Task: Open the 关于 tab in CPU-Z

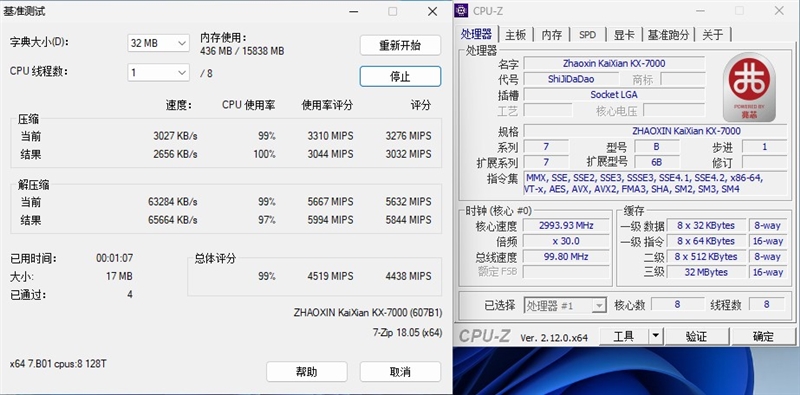Action: pos(713,35)
